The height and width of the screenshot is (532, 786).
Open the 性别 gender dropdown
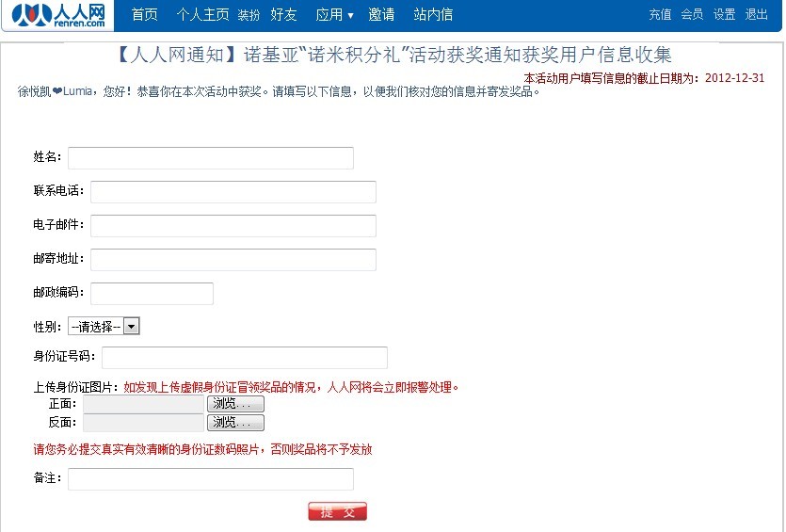click(x=104, y=327)
